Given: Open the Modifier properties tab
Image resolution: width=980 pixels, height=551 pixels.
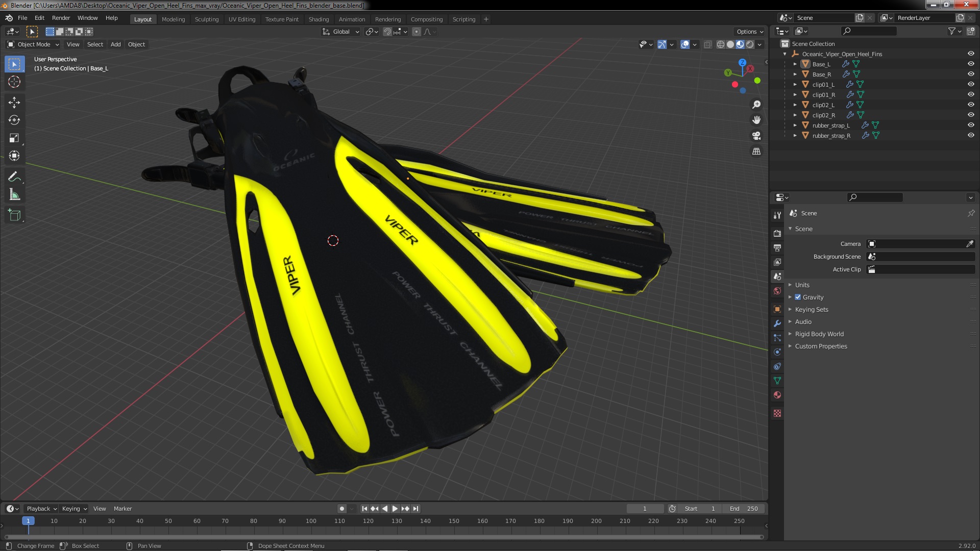Looking at the screenshot, I should [x=777, y=323].
